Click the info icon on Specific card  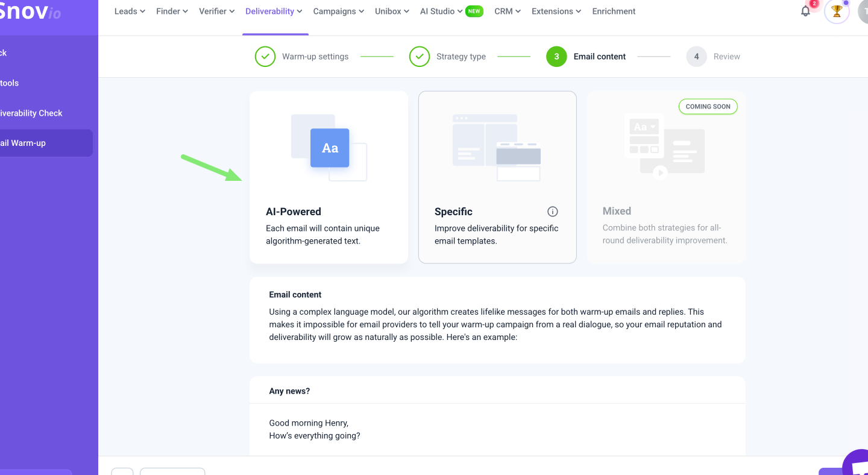point(553,212)
